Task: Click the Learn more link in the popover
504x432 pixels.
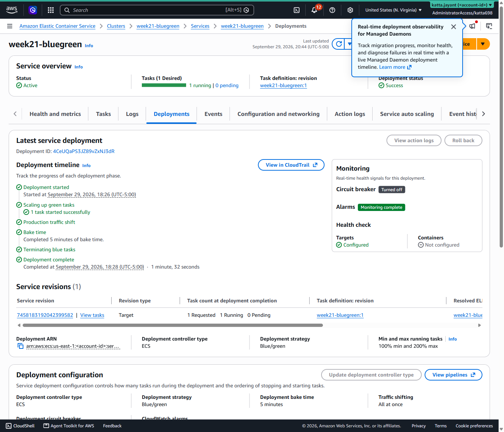Action: point(395,67)
